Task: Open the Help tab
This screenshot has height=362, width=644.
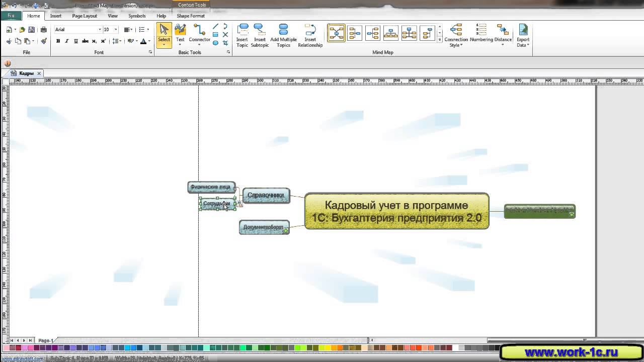Action: pos(161,16)
